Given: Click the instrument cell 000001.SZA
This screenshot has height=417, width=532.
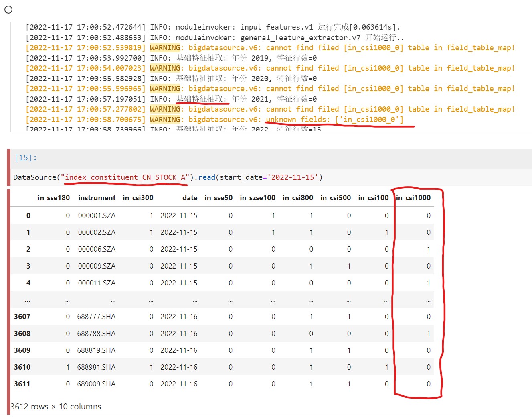Looking at the screenshot, I should pos(97,216).
